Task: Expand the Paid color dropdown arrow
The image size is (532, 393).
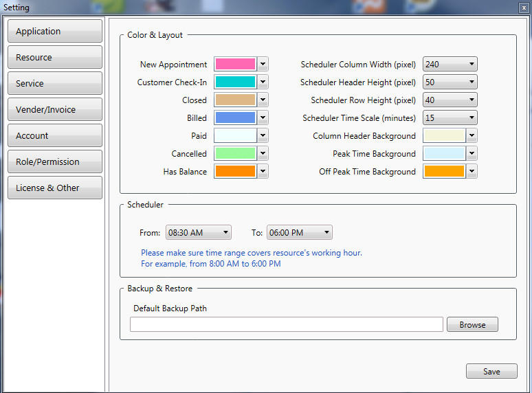Action: 263,135
